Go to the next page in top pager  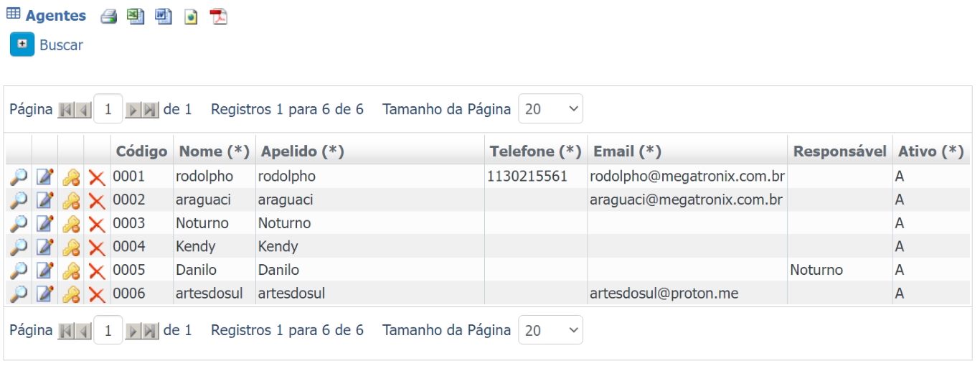[x=133, y=110]
